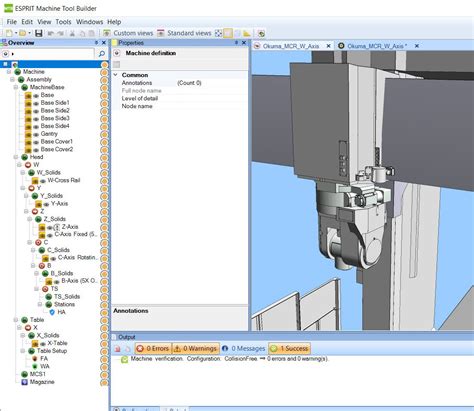Click the WA workpiece attachment icon
Screen dimensions: 474x411
35,366
